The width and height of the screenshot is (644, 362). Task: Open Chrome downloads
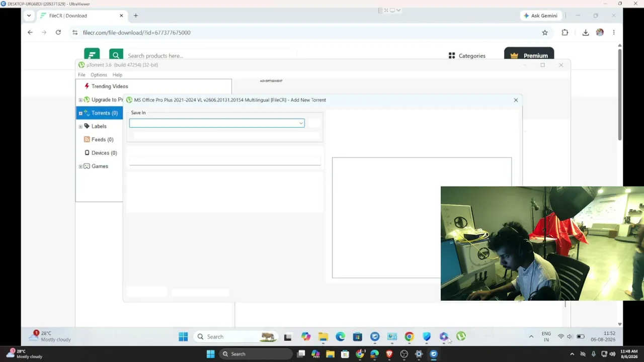(x=586, y=33)
